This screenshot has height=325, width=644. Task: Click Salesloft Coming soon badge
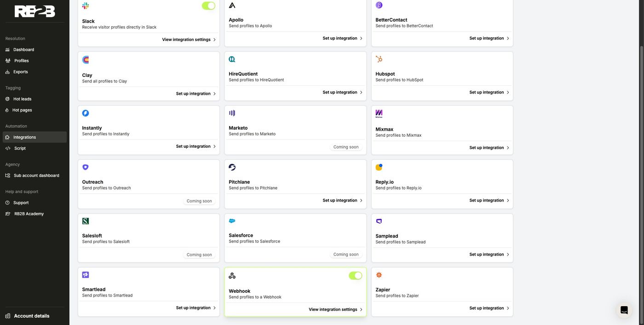pos(199,255)
